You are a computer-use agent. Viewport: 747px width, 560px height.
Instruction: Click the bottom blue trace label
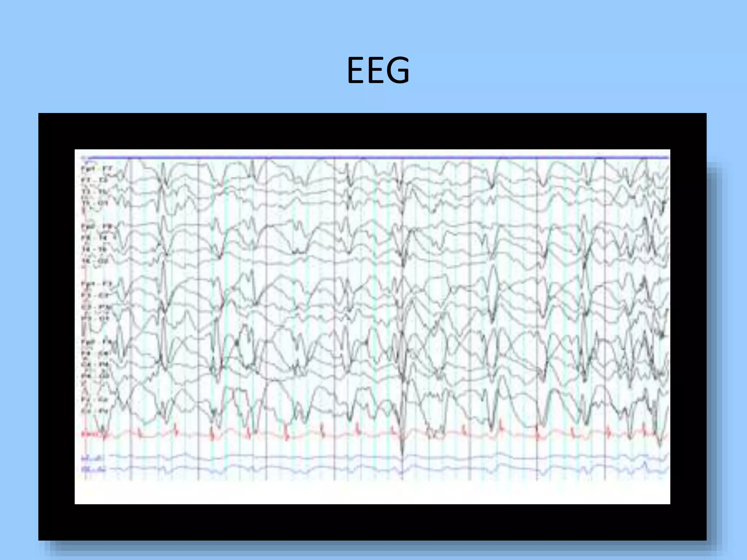[93, 469]
